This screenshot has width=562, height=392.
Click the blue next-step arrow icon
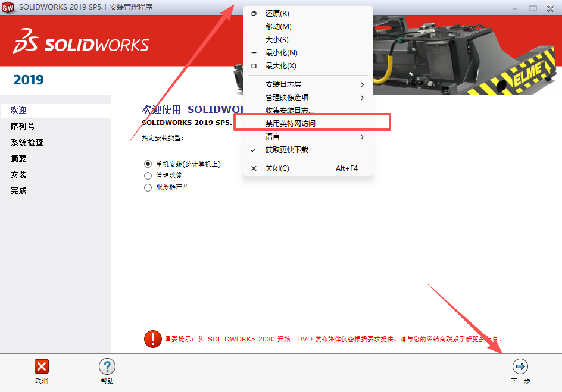(x=519, y=366)
